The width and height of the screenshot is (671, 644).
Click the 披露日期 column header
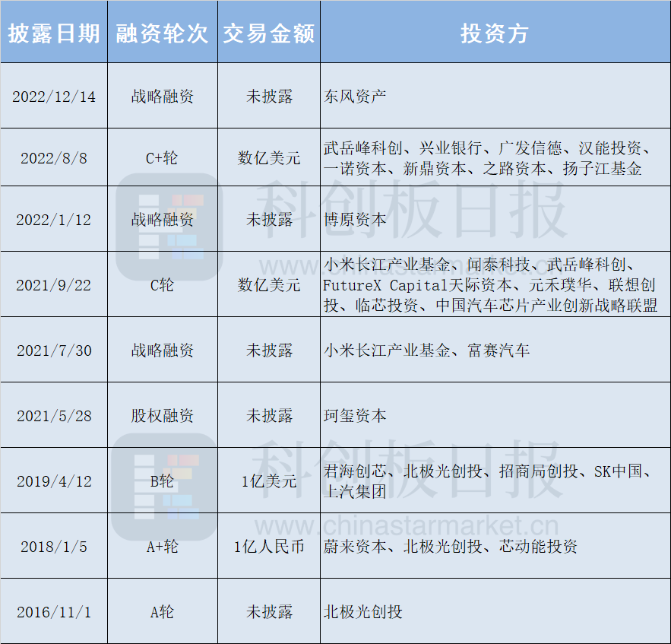pos(54,33)
